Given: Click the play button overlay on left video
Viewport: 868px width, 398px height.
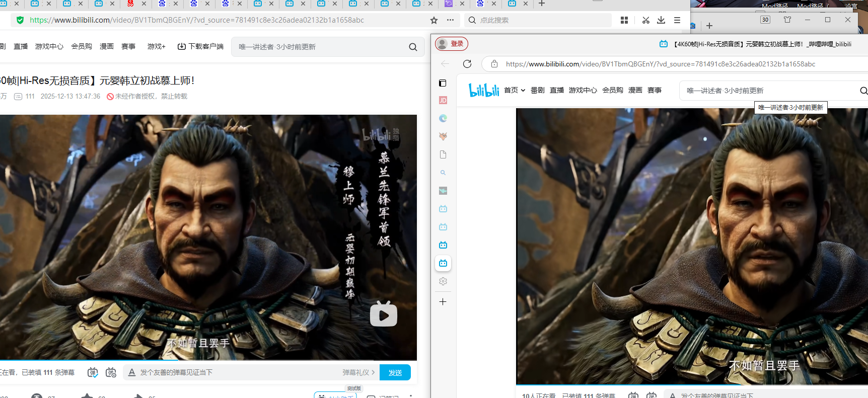Looking at the screenshot, I should click(x=383, y=314).
